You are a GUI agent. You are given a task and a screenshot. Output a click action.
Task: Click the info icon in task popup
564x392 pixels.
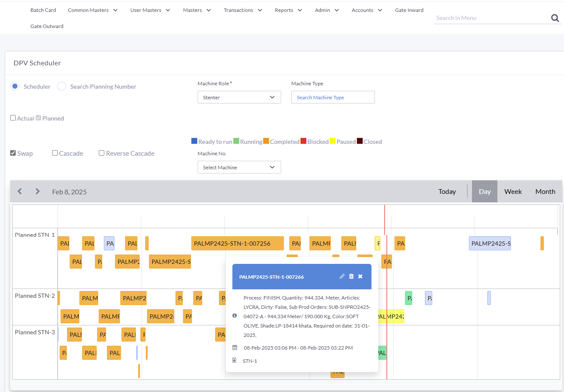point(235,316)
